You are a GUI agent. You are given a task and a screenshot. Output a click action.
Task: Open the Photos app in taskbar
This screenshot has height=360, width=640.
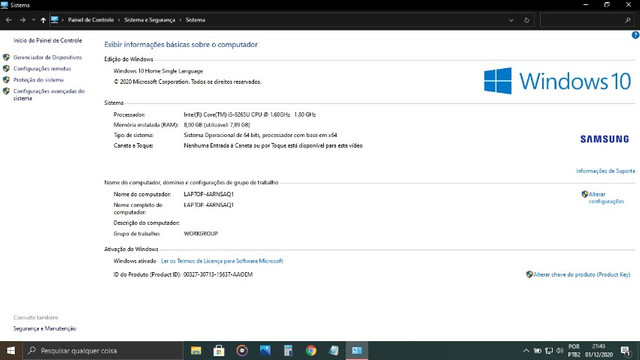(x=265, y=351)
